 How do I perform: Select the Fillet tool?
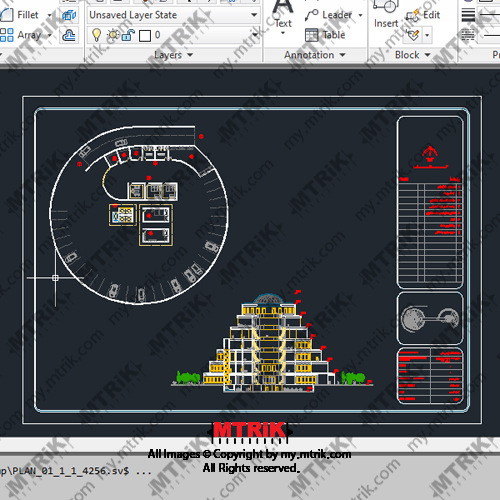pos(19,15)
